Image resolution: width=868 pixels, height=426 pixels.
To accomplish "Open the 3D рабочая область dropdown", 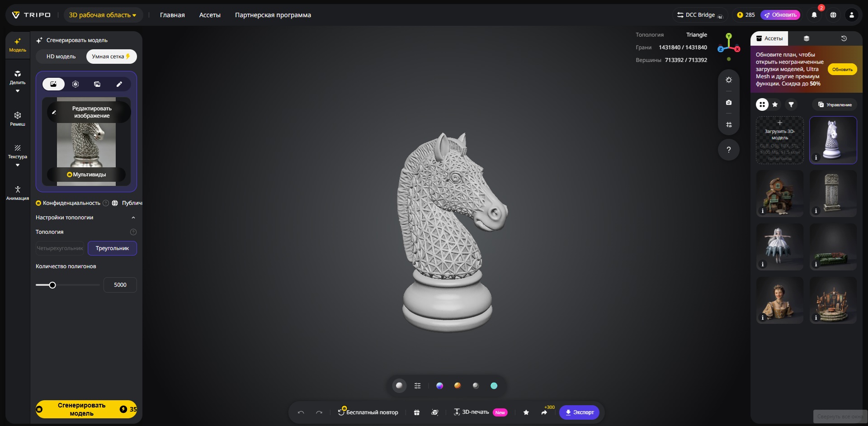I will (x=103, y=15).
